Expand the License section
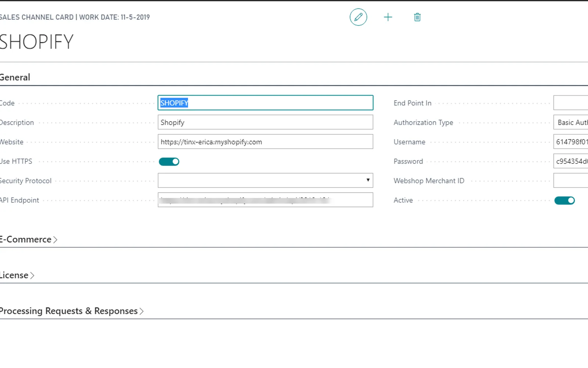The image size is (588, 368). pos(17,275)
